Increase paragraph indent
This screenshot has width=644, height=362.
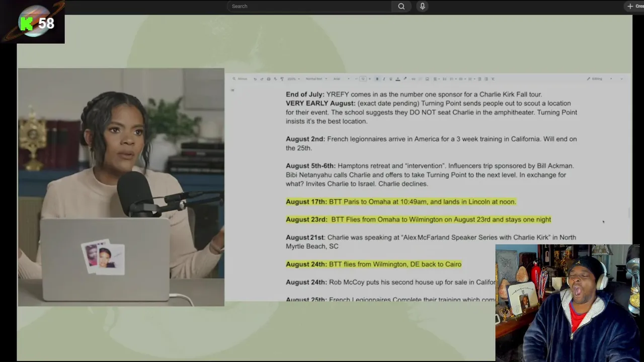pos(486,79)
